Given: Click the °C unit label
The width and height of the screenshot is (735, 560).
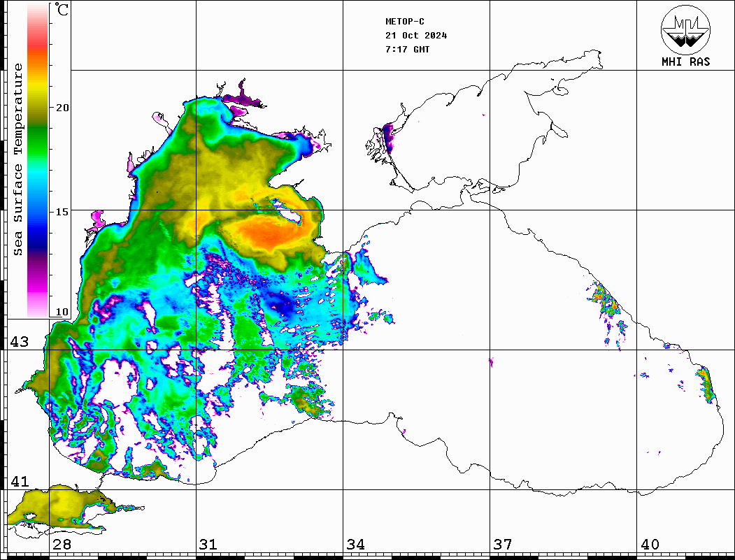Looking at the screenshot, I should point(62,10).
